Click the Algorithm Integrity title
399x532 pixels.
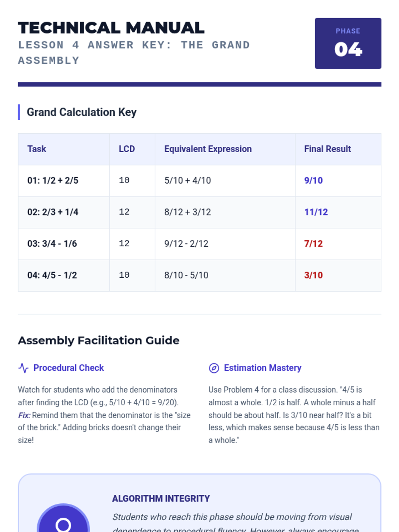(161, 498)
